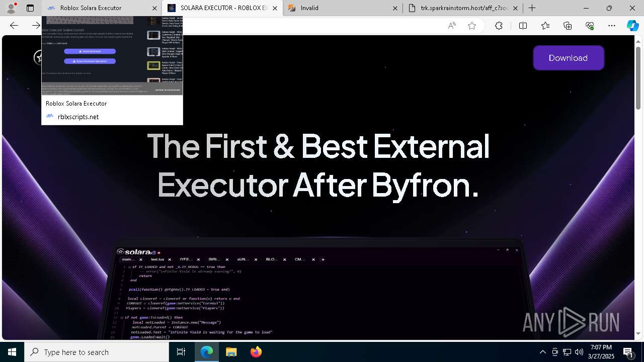
Task: Open the clock showing 7:07 PM
Action: click(x=601, y=352)
